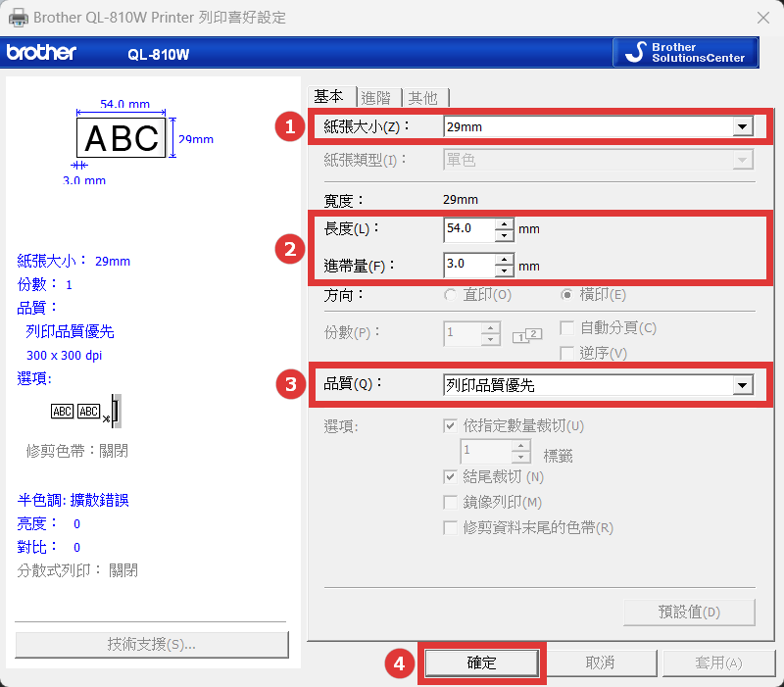
Task: Decrease the 長度 value with down arrow
Action: 505,235
